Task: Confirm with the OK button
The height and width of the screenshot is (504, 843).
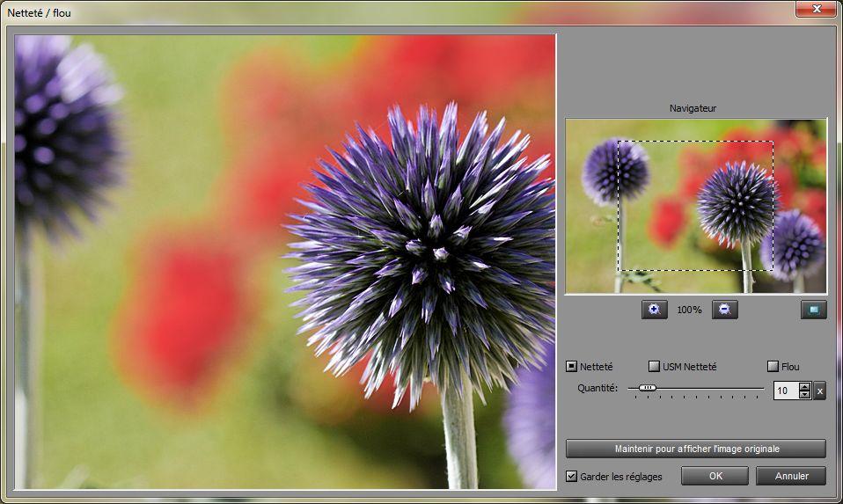Action: (715, 476)
